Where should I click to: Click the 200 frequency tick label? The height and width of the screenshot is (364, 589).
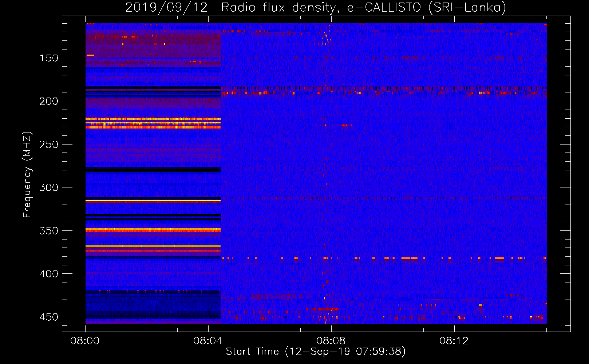click(49, 101)
